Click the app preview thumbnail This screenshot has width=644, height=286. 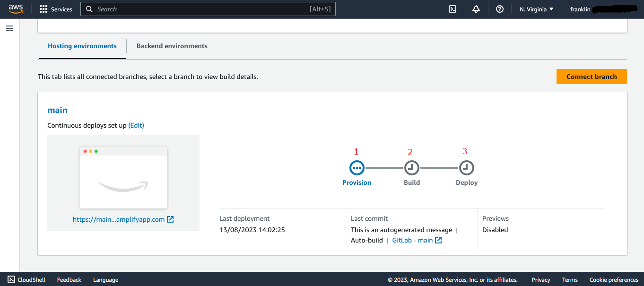click(123, 177)
